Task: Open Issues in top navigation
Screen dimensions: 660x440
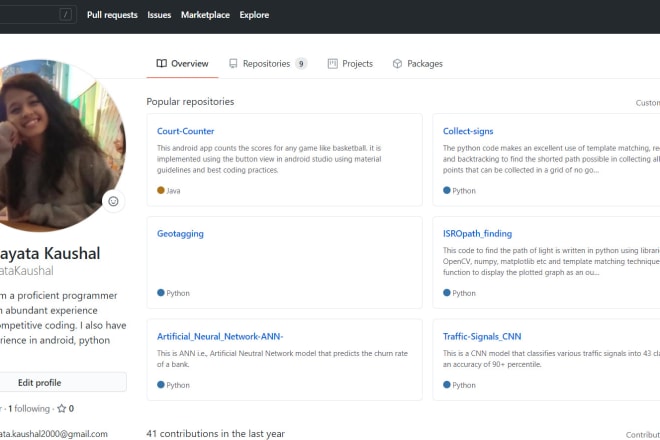Action: click(159, 15)
